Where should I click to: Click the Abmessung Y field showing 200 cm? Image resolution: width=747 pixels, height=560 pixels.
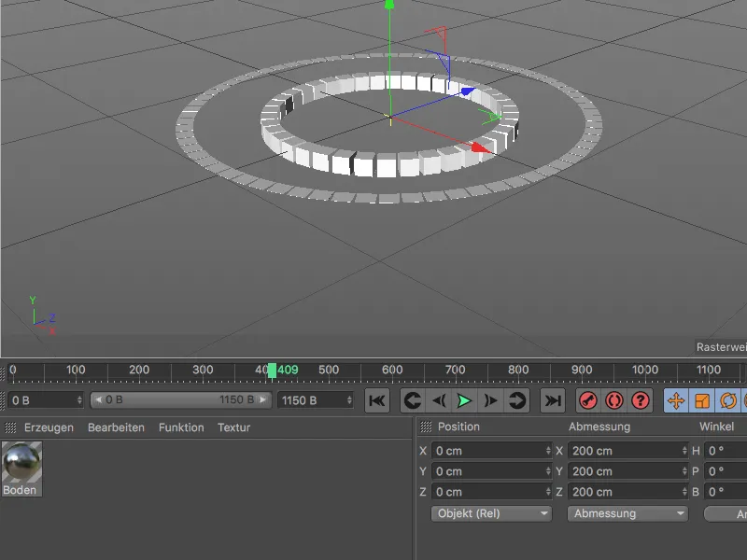pyautogui.click(x=627, y=471)
